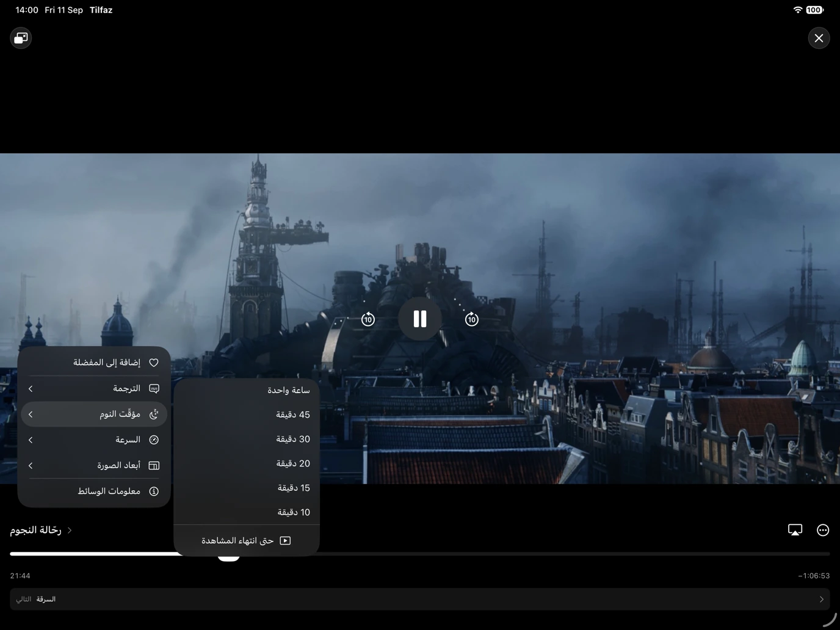This screenshot has width=840, height=630.
Task: Open the more options ellipsis button
Action: tap(823, 530)
